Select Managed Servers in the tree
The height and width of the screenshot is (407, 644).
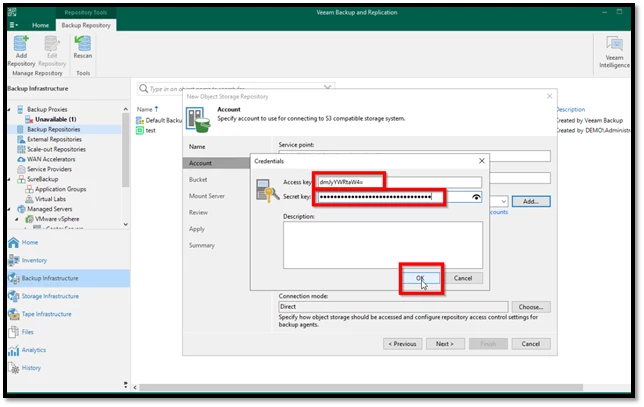point(49,209)
